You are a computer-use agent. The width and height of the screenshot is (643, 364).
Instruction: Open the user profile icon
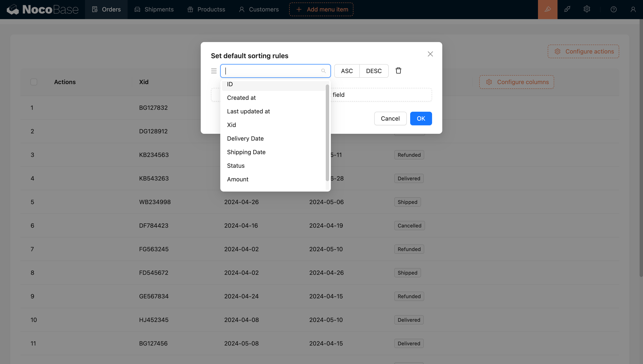click(x=633, y=9)
